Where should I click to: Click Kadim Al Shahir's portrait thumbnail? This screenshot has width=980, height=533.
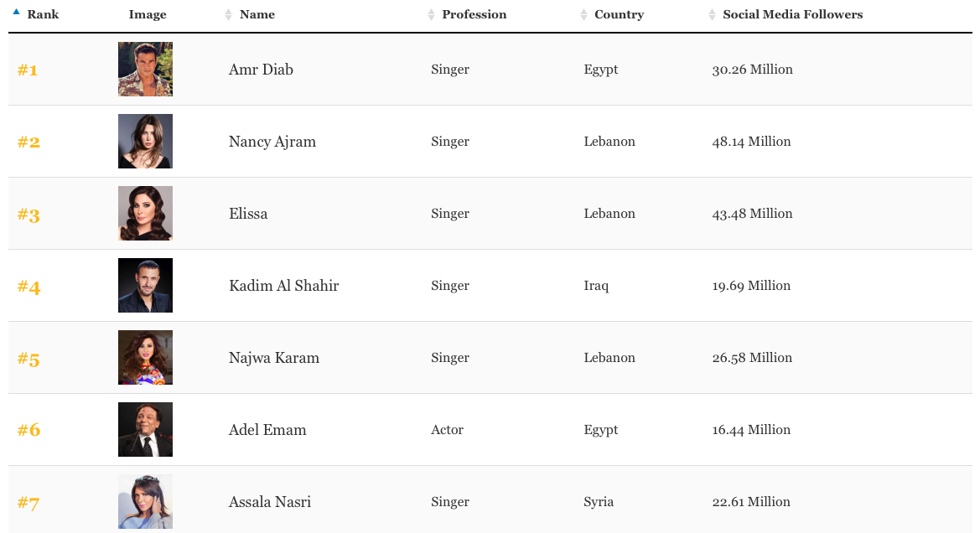coord(145,286)
